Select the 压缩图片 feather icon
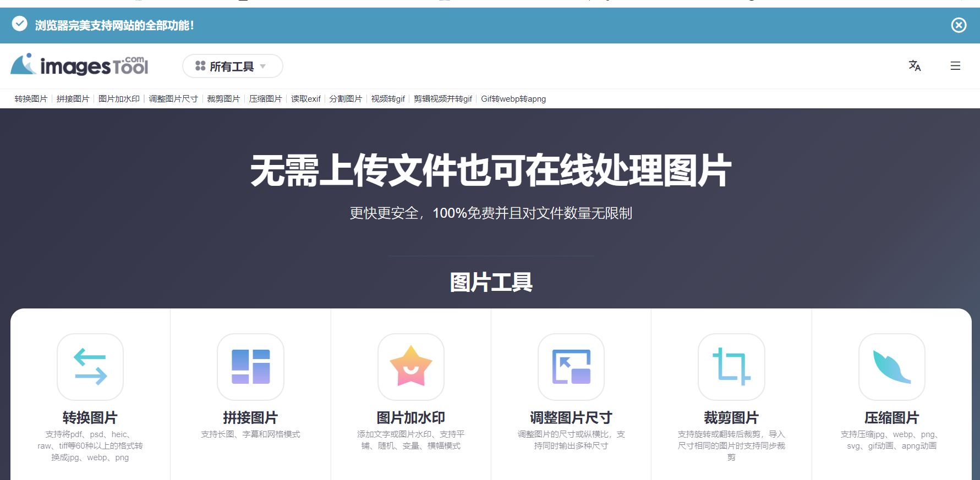This screenshot has width=980, height=480. tap(891, 367)
